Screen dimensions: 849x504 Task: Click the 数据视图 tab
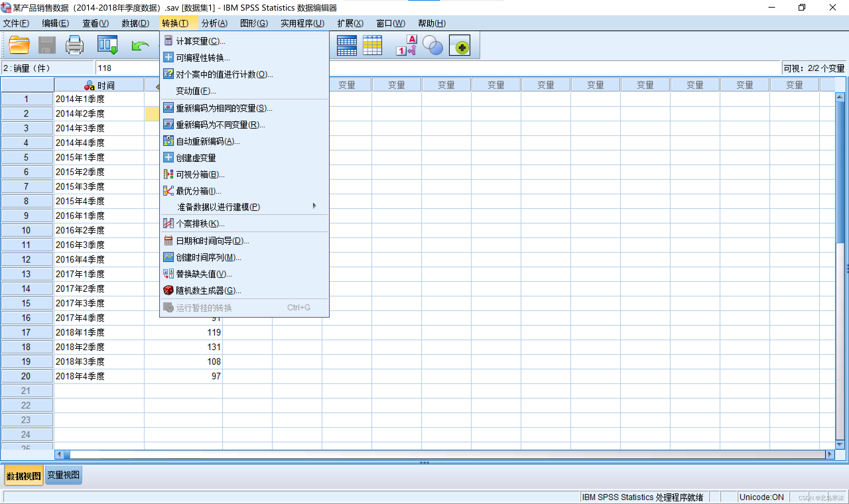24,476
